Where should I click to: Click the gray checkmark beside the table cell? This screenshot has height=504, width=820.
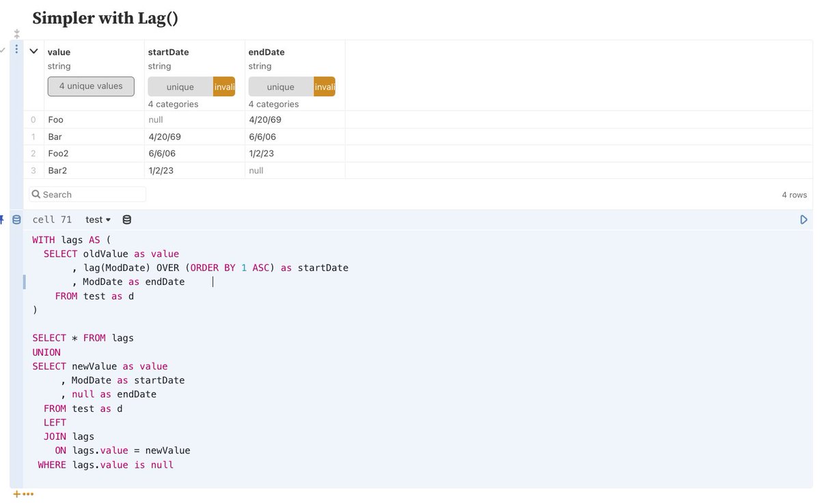pyautogui.click(x=3, y=49)
